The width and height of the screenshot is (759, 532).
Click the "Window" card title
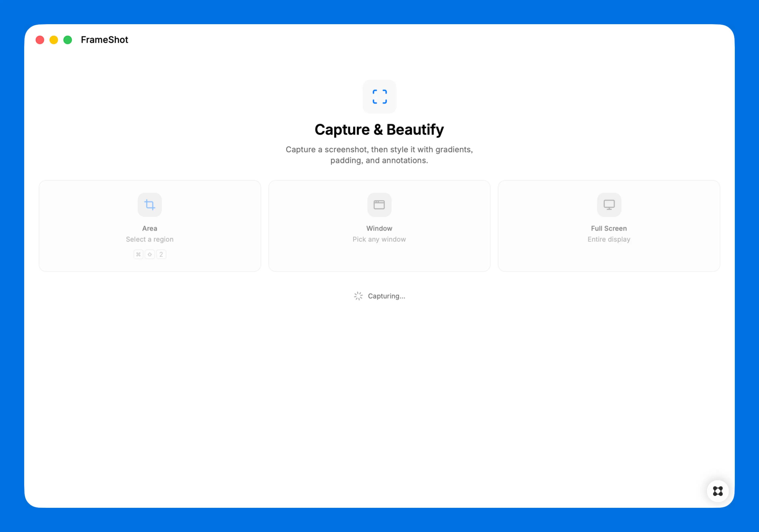pos(379,229)
